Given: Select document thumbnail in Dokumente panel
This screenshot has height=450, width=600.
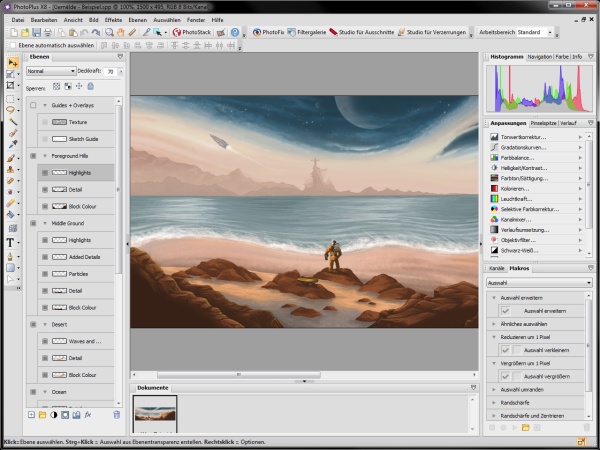Looking at the screenshot, I should [155, 414].
